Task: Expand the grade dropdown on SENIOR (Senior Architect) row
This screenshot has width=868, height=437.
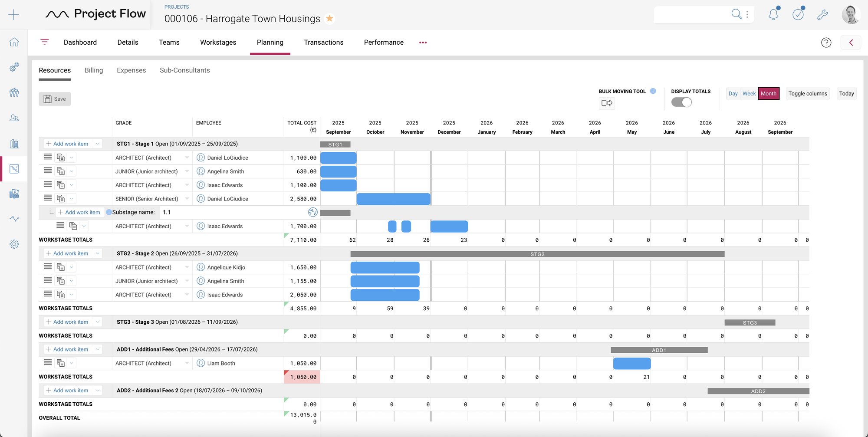Action: pos(187,199)
